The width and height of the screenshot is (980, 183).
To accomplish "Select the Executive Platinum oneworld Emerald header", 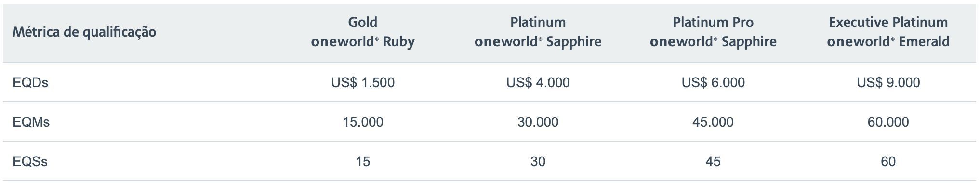I will 888,32.
